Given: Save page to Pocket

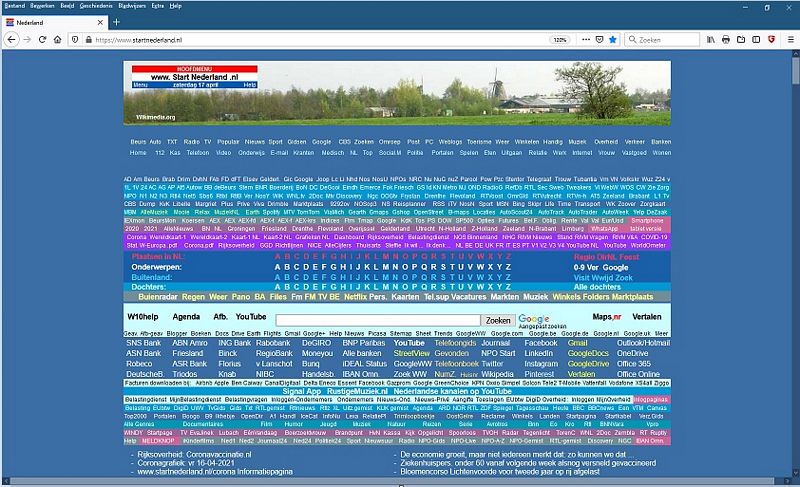Looking at the screenshot, I should coord(599,39).
